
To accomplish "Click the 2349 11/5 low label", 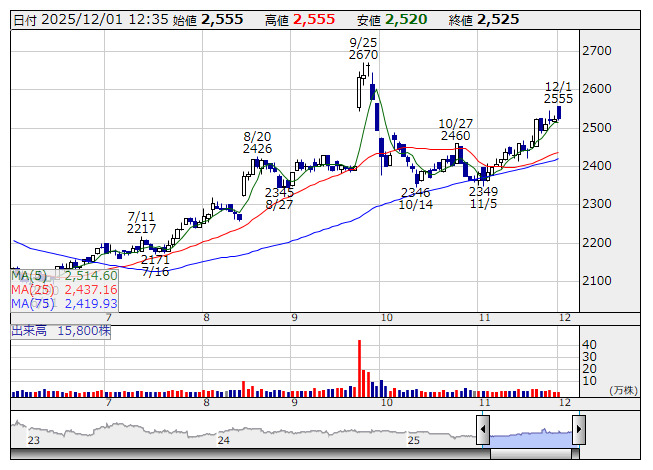I will pyautogui.click(x=483, y=197).
